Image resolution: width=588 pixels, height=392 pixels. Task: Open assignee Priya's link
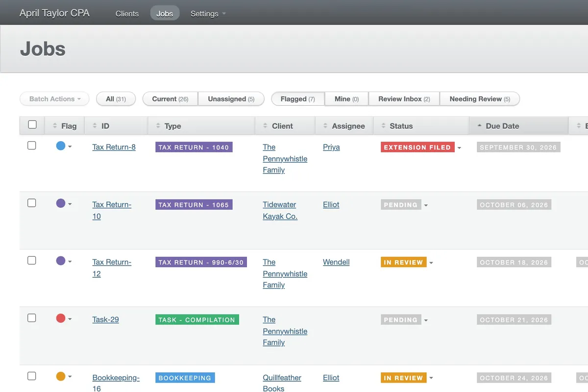(331, 147)
